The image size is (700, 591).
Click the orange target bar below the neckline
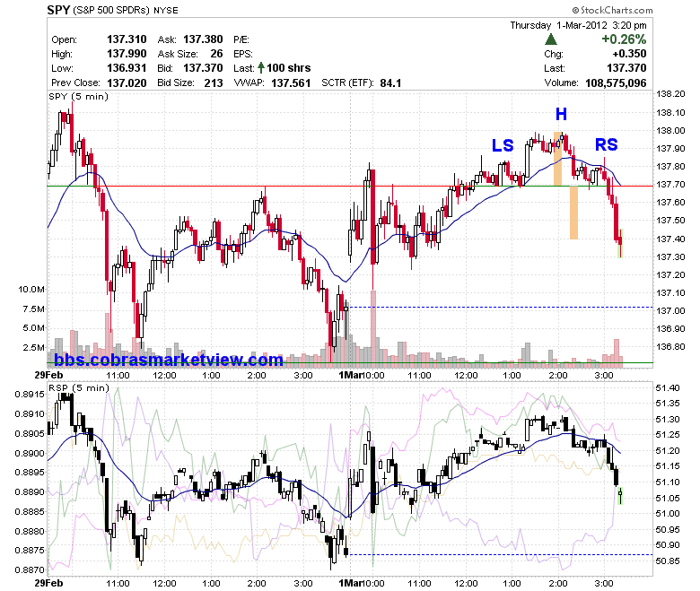573,213
